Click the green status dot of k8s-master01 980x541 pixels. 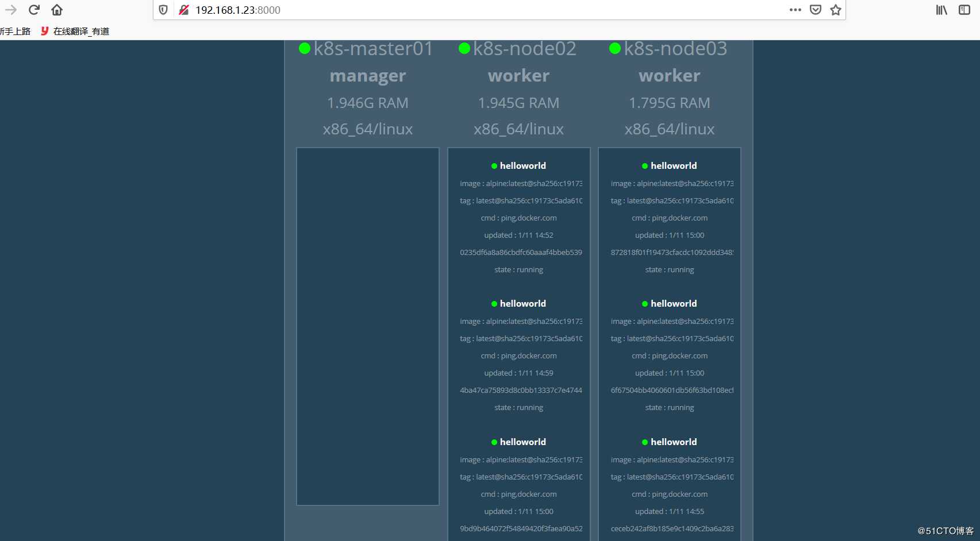305,49
